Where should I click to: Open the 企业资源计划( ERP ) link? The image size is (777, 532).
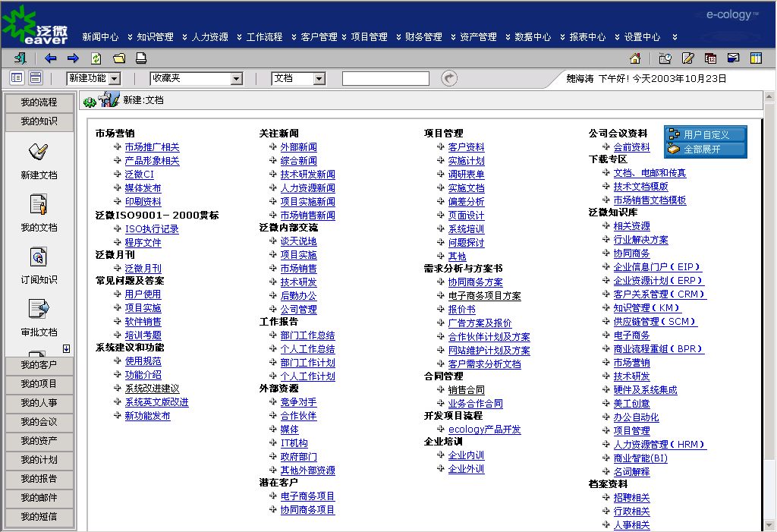659,281
